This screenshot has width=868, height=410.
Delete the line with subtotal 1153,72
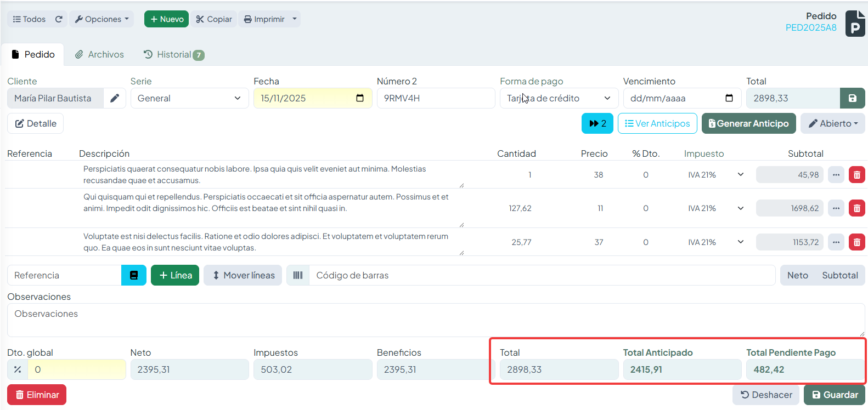[857, 242]
